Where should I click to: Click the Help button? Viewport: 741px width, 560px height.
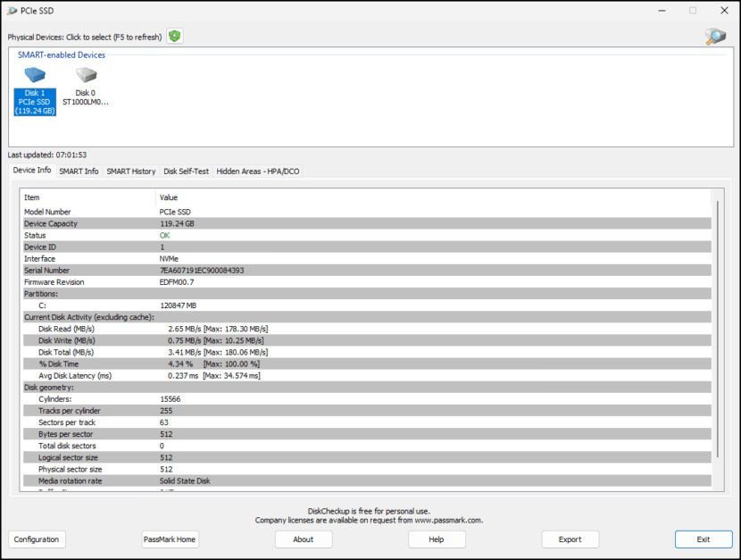437,539
